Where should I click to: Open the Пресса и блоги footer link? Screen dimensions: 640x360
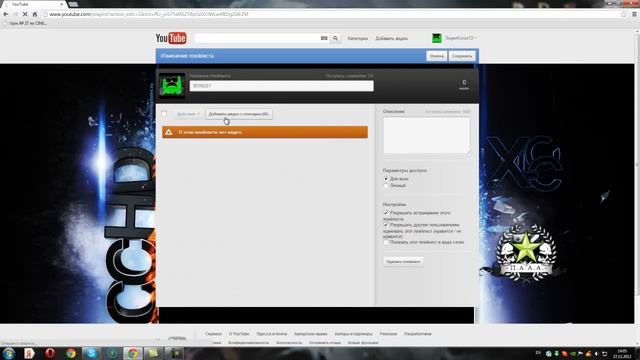coord(271,334)
